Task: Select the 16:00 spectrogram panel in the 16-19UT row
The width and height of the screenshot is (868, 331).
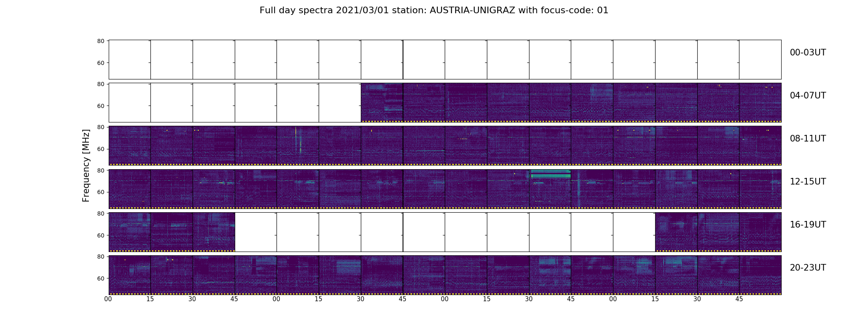Action: [129, 232]
